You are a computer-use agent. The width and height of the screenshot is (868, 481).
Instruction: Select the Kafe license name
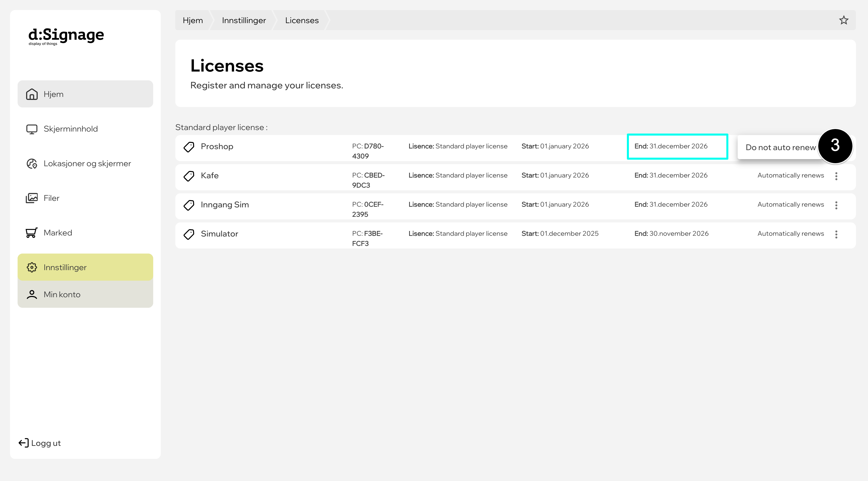pos(209,175)
